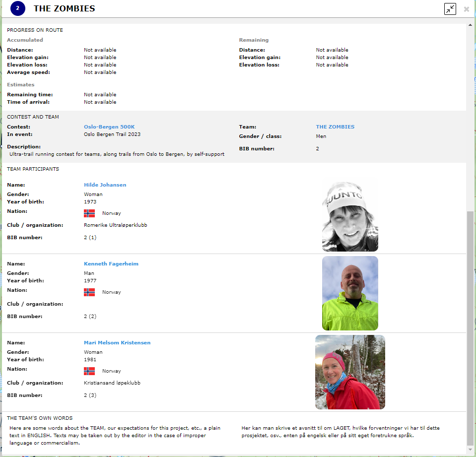Open THE ZOMBIES team link
Screen dimensions: 476x457
pyautogui.click(x=335, y=127)
